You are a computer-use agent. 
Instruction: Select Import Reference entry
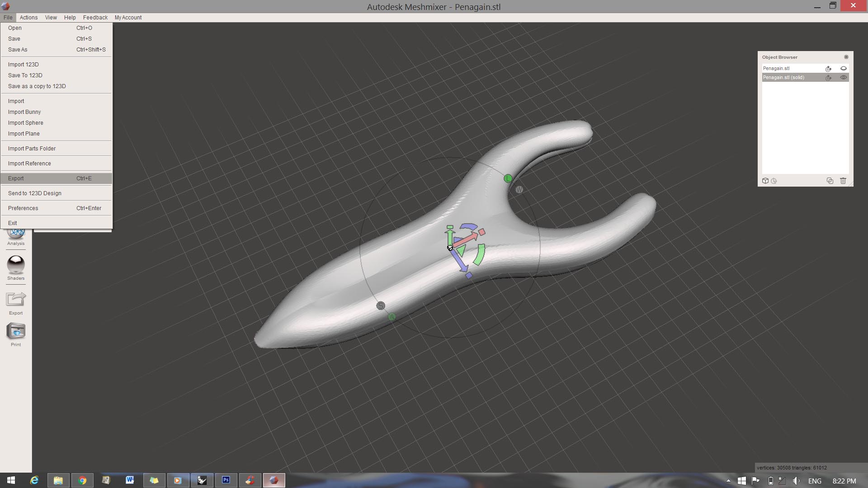(56, 164)
